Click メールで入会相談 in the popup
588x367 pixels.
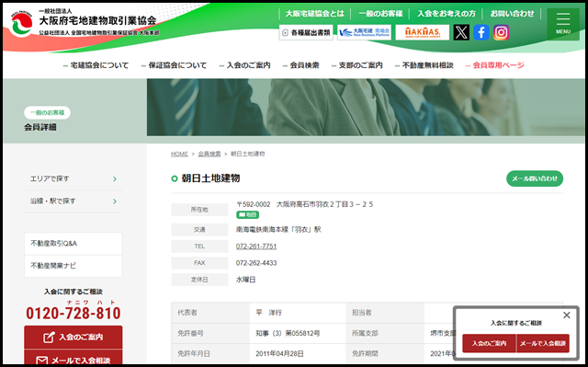pyautogui.click(x=543, y=343)
